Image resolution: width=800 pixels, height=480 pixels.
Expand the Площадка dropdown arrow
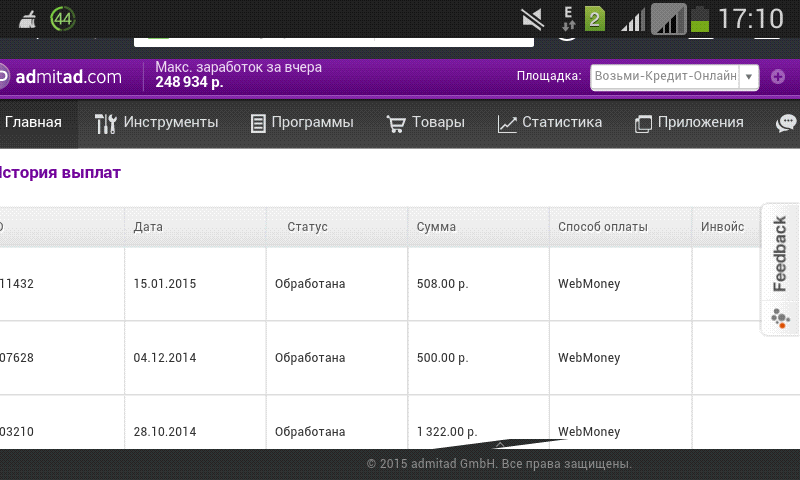coord(749,77)
